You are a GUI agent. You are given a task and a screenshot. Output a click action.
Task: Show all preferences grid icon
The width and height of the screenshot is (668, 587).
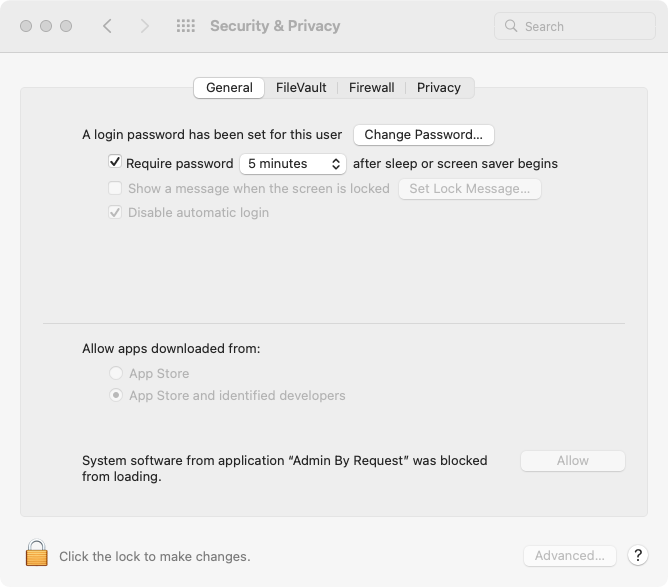(186, 26)
